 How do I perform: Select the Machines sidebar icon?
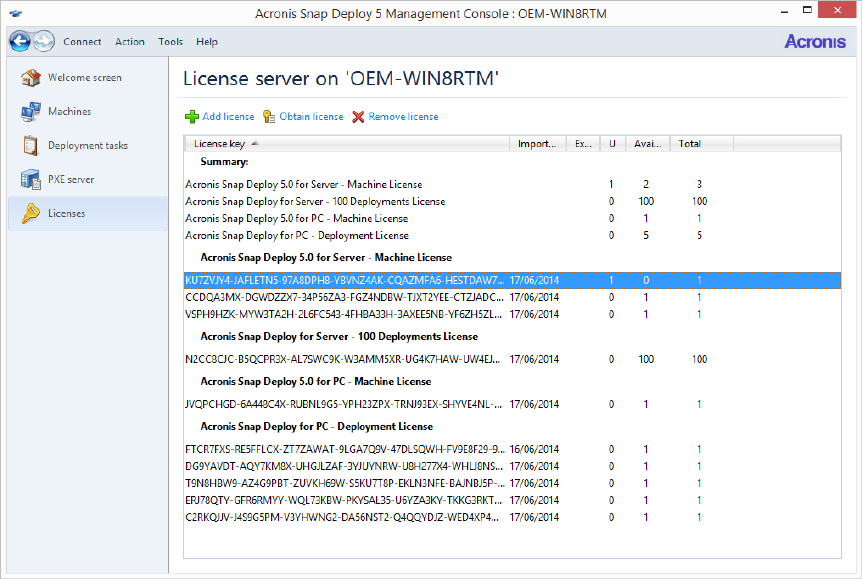[x=30, y=112]
